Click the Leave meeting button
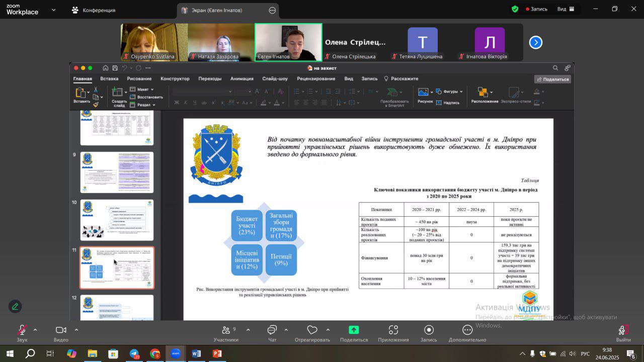Screen dimensions: 644x362 point(623,331)
